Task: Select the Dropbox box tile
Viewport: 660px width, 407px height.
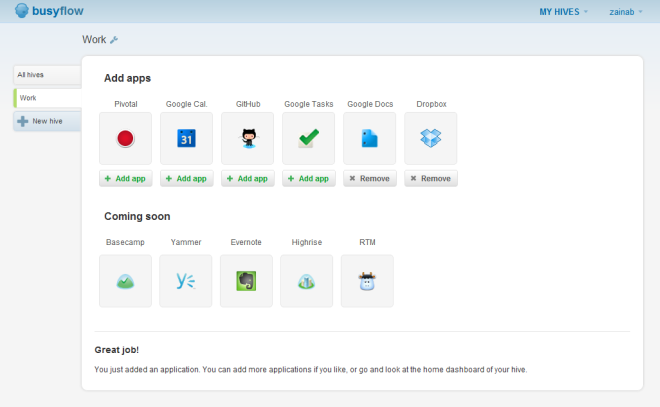Action: pos(431,138)
